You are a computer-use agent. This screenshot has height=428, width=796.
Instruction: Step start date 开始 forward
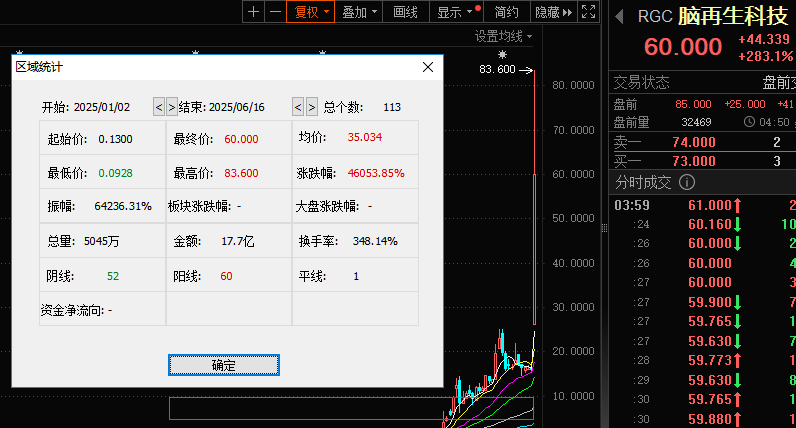click(172, 107)
